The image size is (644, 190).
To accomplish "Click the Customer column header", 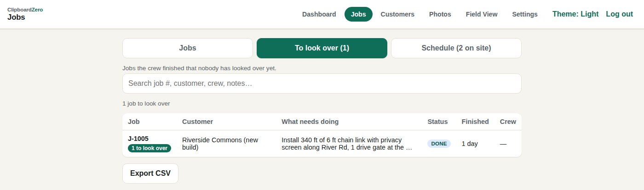I will (198, 122).
